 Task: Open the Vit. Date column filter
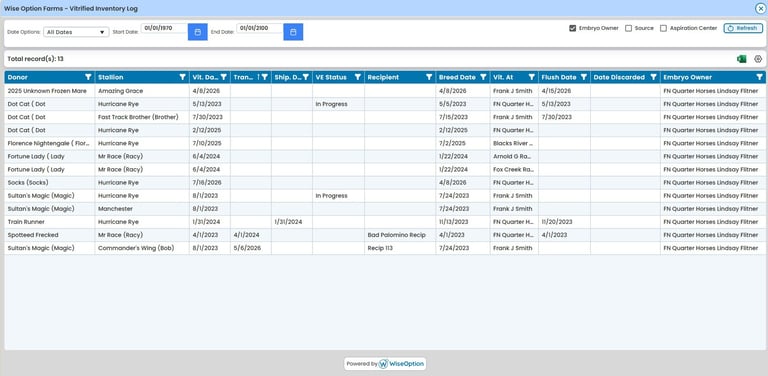(x=223, y=77)
